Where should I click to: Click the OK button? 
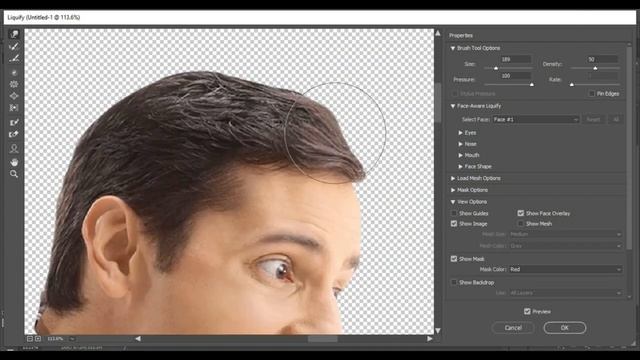[564, 328]
